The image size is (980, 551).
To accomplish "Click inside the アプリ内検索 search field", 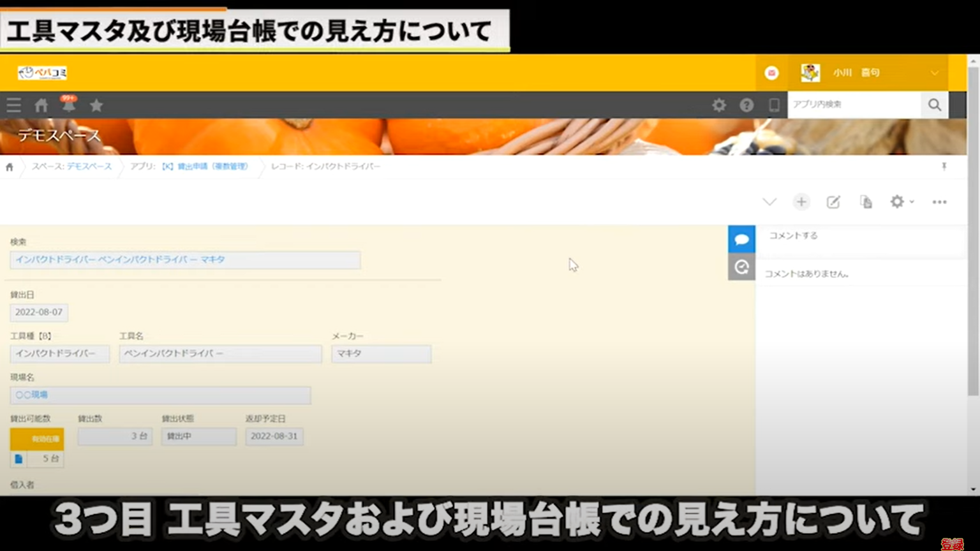I will point(855,105).
